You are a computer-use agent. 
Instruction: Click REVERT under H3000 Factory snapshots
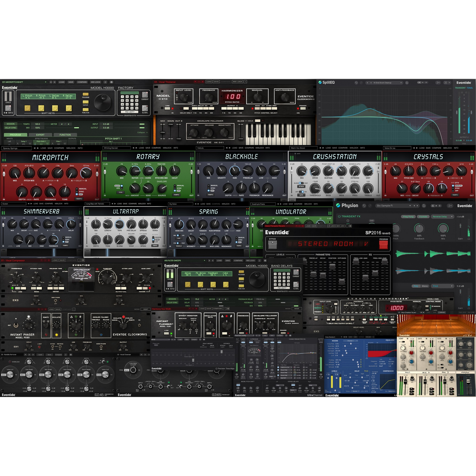click(130, 112)
